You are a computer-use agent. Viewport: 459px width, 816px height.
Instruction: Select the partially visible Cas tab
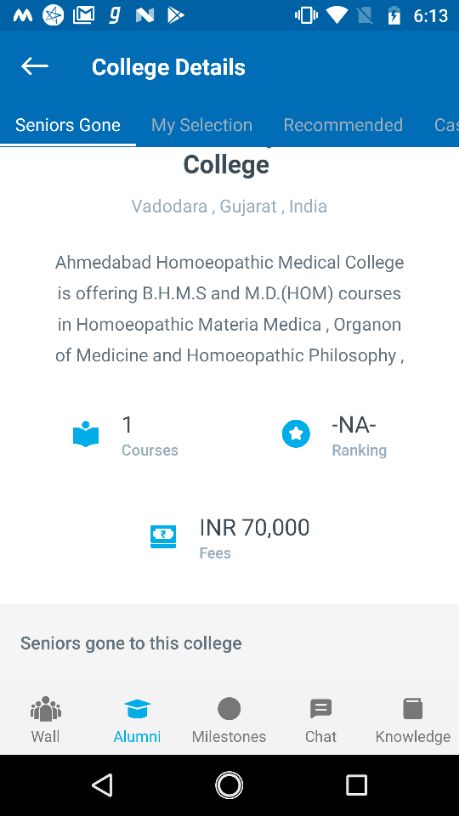point(446,125)
